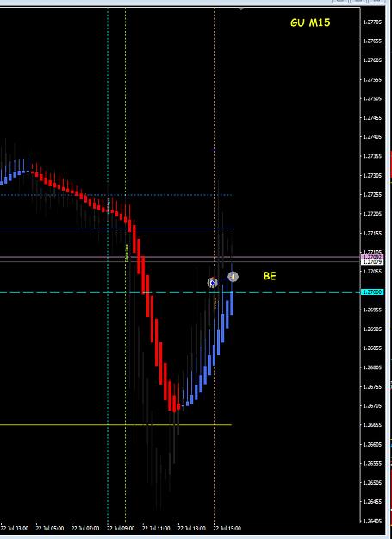
Task: Click the blue trade entry marker icon
Action: [x=213, y=283]
